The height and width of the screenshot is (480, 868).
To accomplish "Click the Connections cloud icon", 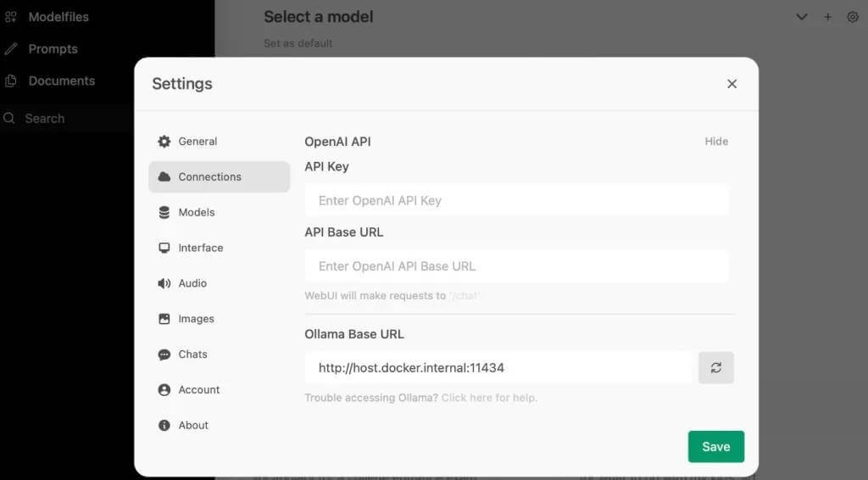I will [x=164, y=177].
